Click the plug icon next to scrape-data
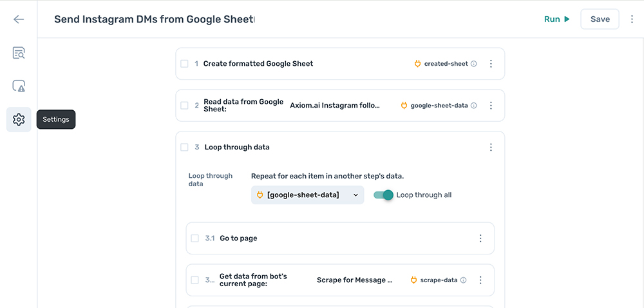This screenshot has height=308, width=644. click(x=414, y=280)
